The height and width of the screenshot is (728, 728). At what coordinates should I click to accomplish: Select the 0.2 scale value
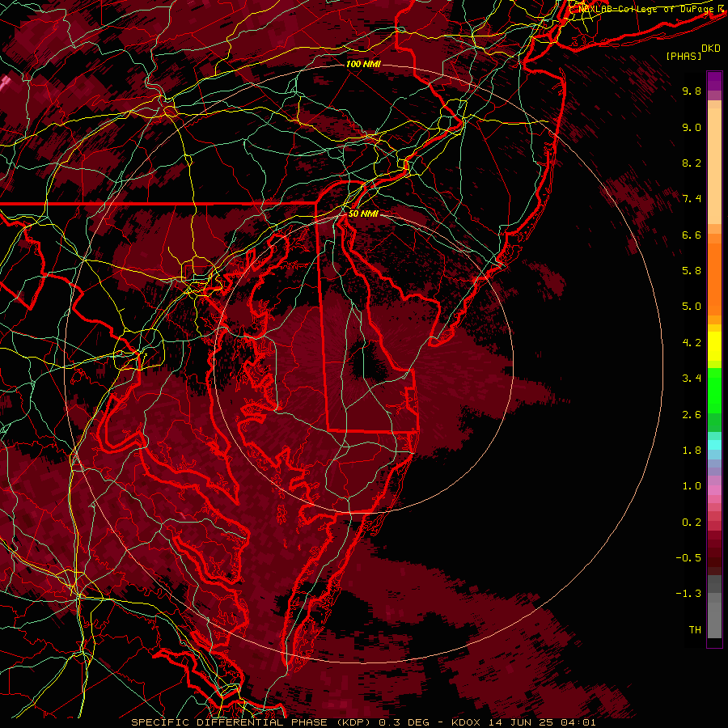point(692,523)
